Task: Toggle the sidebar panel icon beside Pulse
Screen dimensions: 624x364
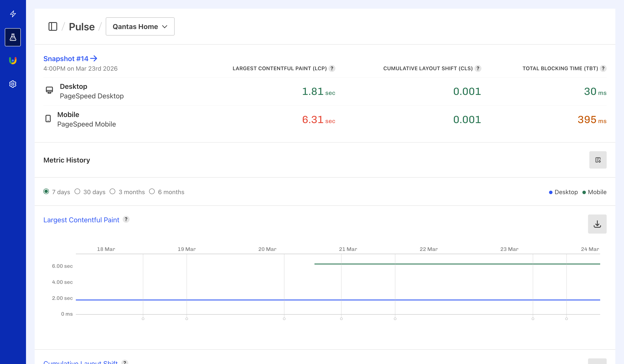Action: coord(53,26)
